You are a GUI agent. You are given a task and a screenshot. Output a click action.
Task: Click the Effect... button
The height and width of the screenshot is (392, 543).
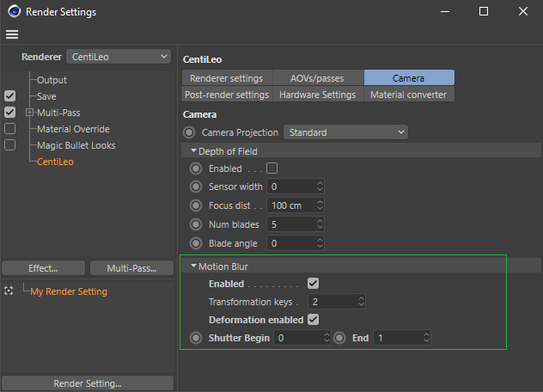[x=43, y=268]
